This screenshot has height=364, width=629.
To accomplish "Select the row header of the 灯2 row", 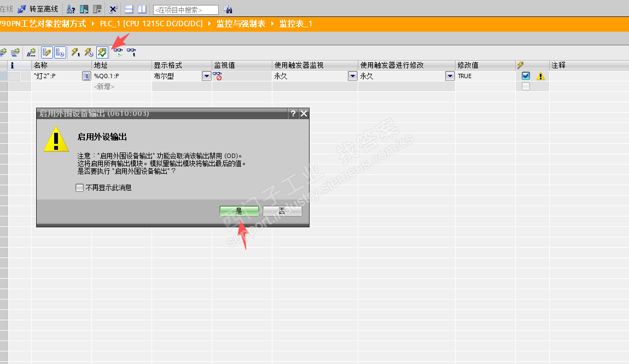I will coord(4,76).
